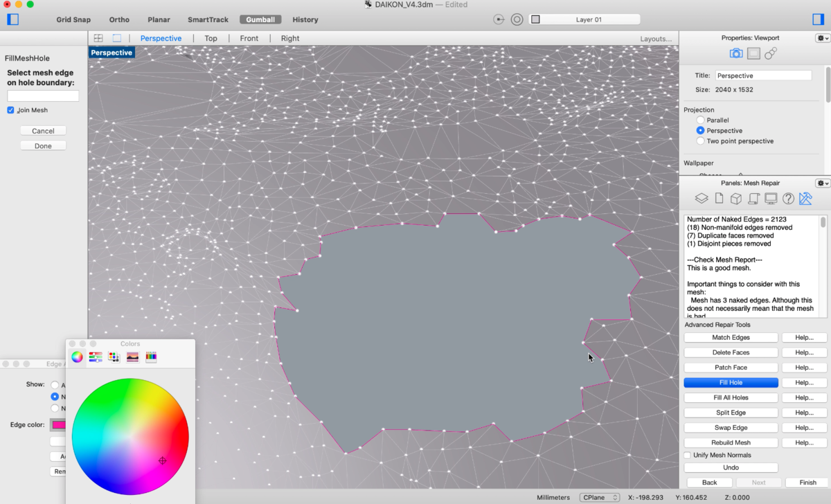The image size is (831, 504).
Task: Toggle the Join Mesh checkbox
Action: (x=11, y=110)
